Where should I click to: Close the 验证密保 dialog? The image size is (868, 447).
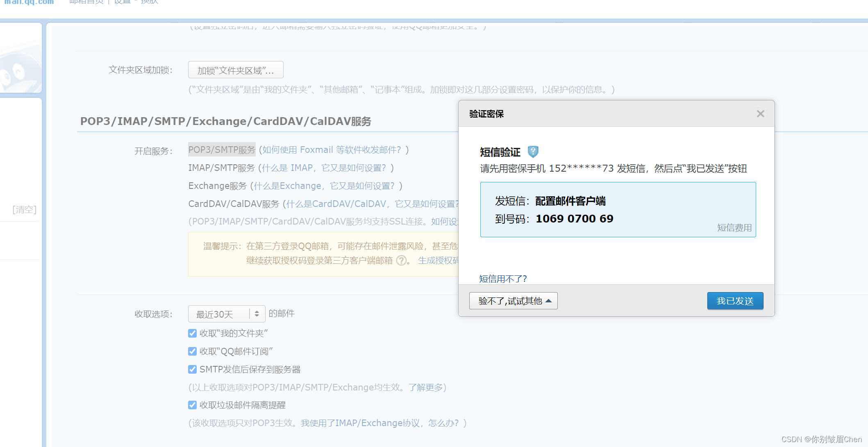point(760,114)
